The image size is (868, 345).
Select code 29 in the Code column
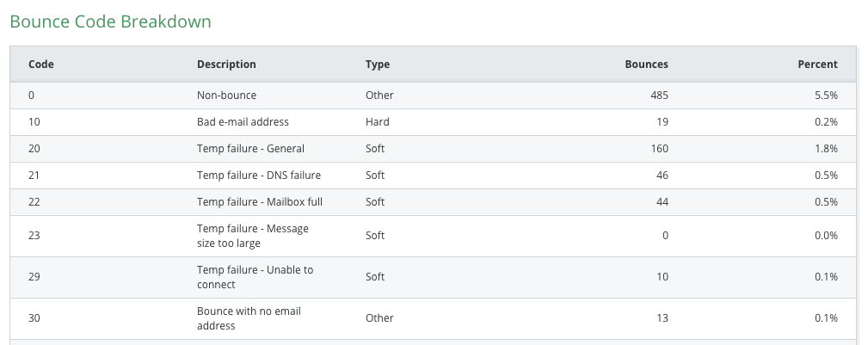click(x=34, y=277)
